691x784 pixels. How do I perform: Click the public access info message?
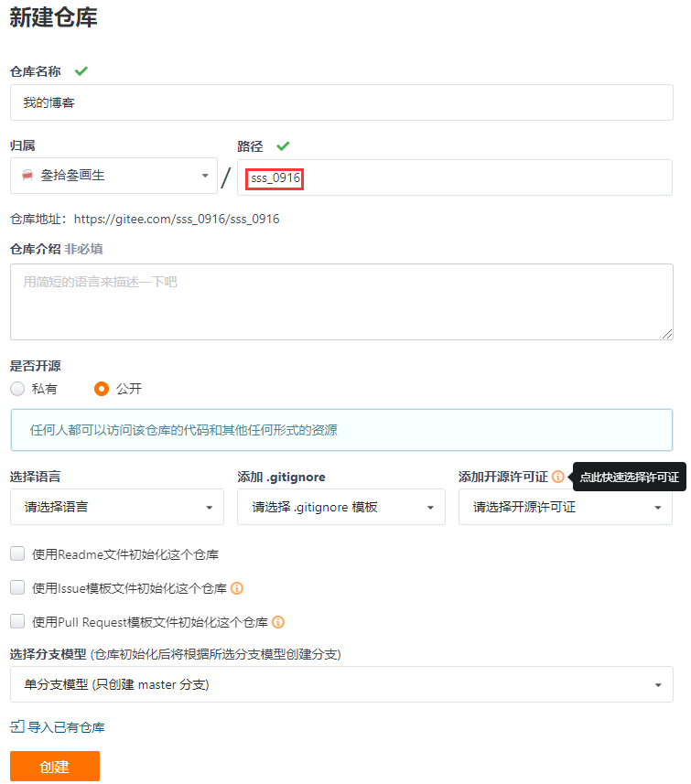coord(341,430)
